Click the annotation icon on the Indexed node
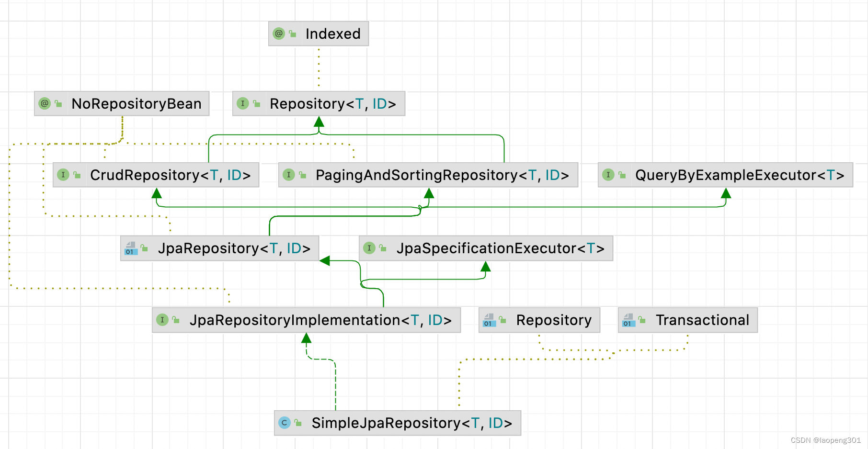868x449 pixels. tap(279, 34)
